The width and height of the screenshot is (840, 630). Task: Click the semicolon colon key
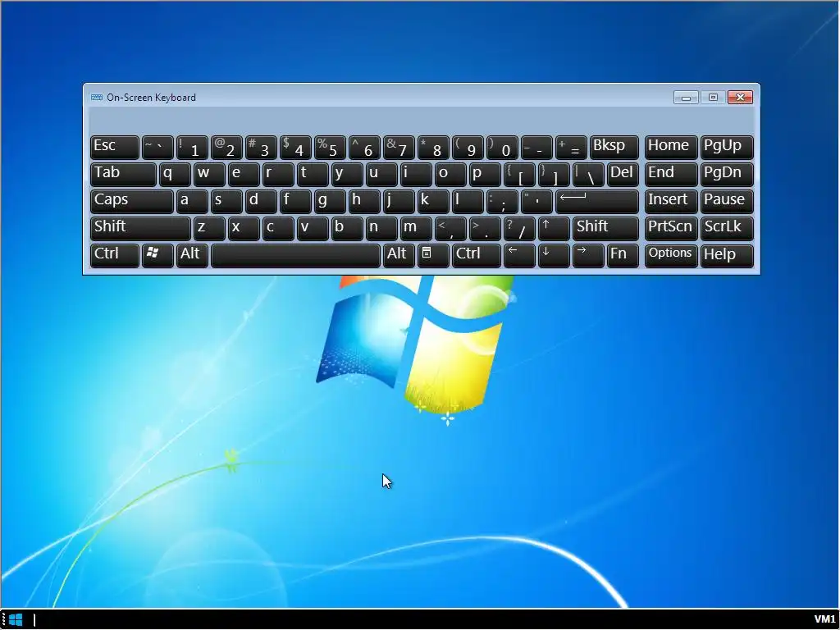(x=502, y=202)
